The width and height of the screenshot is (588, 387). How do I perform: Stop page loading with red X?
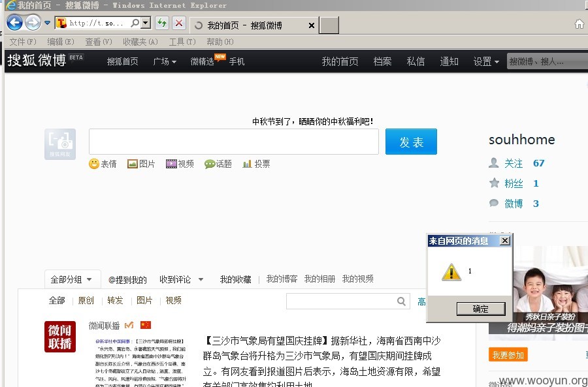click(179, 23)
